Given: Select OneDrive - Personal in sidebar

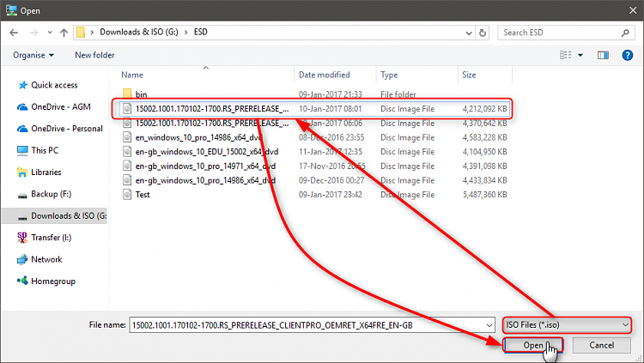Looking at the screenshot, I should pyautogui.click(x=67, y=129).
